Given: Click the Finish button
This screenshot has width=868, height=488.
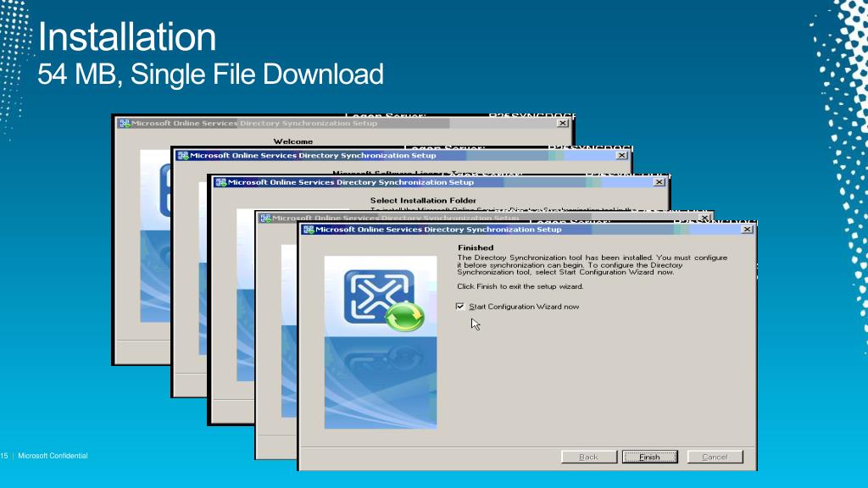Looking at the screenshot, I should [x=650, y=457].
